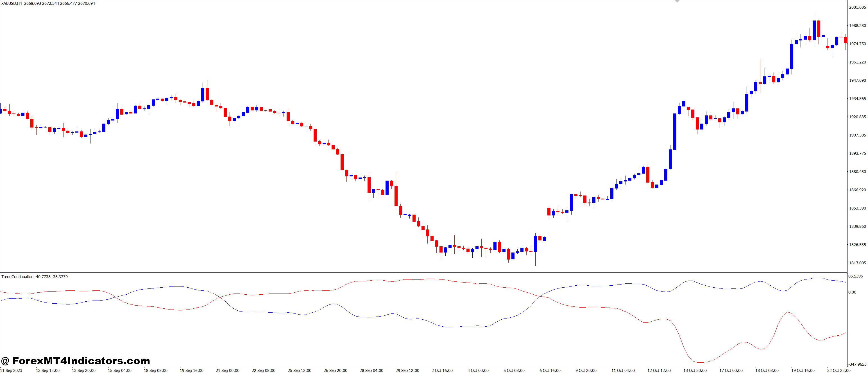Click the XAUUSD,H4 symbol title text
This screenshot has height=373, width=868.
coord(12,3)
